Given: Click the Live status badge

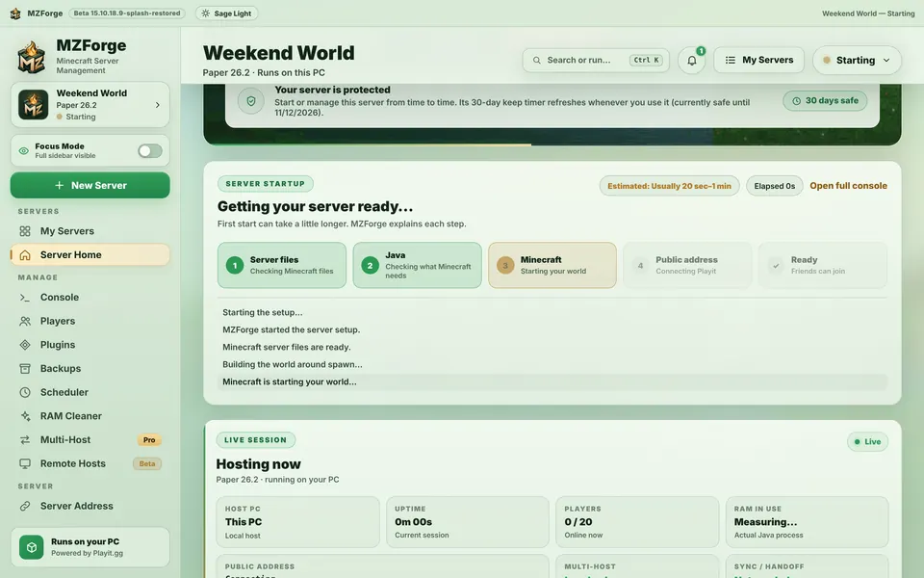Looking at the screenshot, I should click(867, 442).
